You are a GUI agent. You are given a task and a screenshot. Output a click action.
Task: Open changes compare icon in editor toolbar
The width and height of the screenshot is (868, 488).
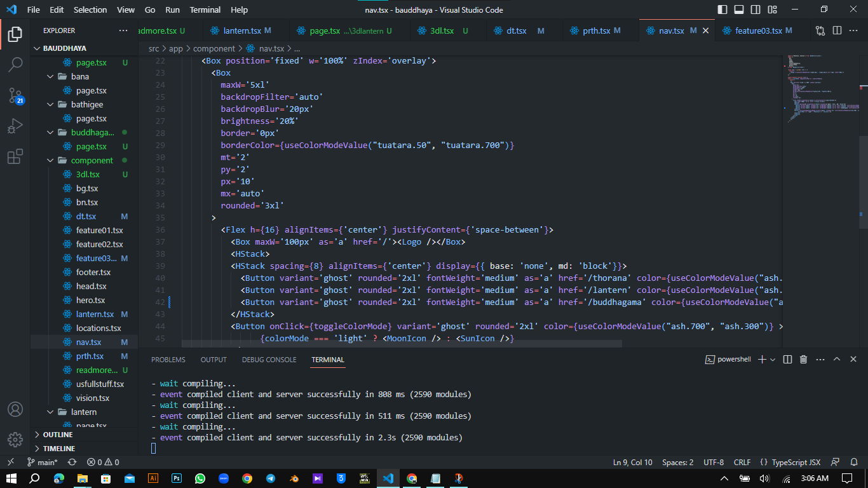[820, 30]
